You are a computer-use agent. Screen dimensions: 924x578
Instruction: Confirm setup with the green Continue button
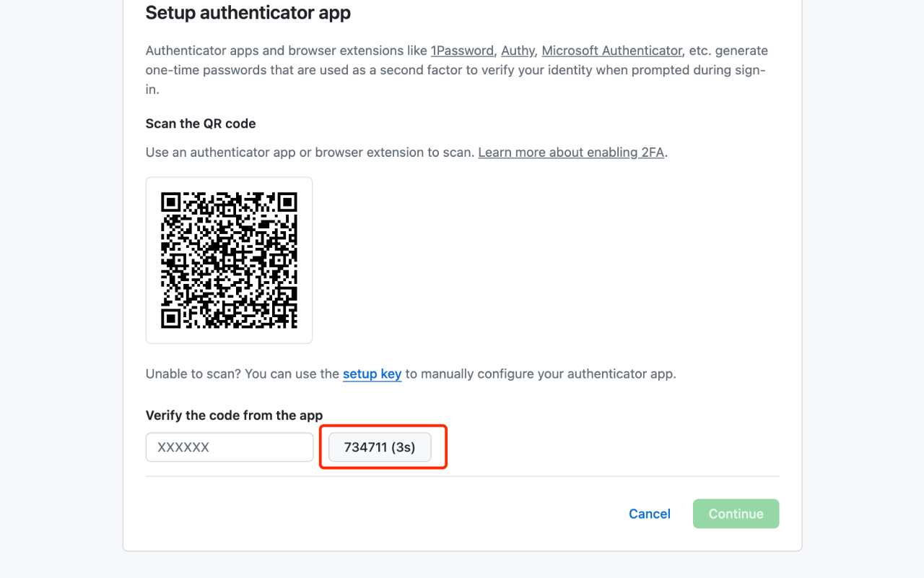[x=736, y=514]
